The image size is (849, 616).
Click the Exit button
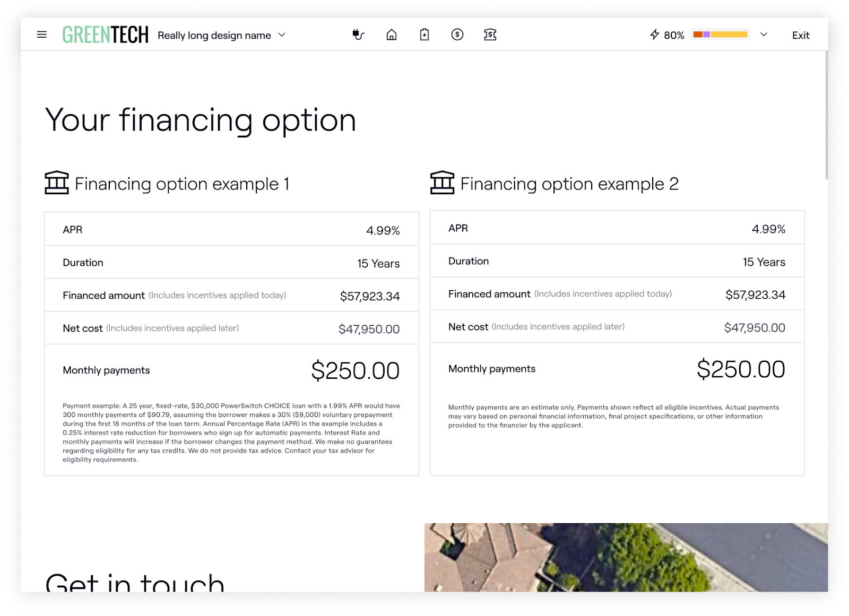pyautogui.click(x=801, y=36)
